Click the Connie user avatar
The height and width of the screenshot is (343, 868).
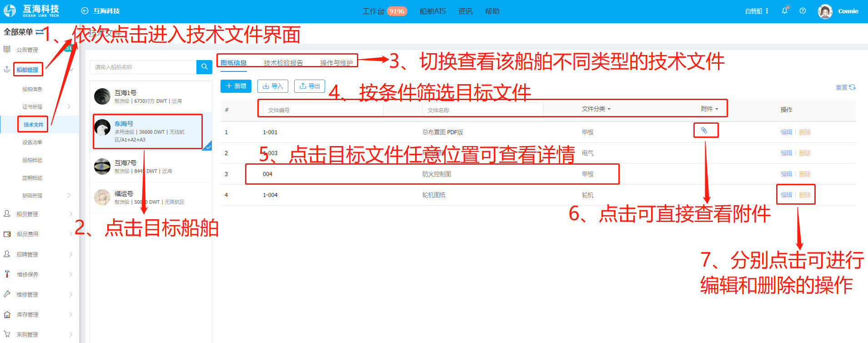(825, 11)
